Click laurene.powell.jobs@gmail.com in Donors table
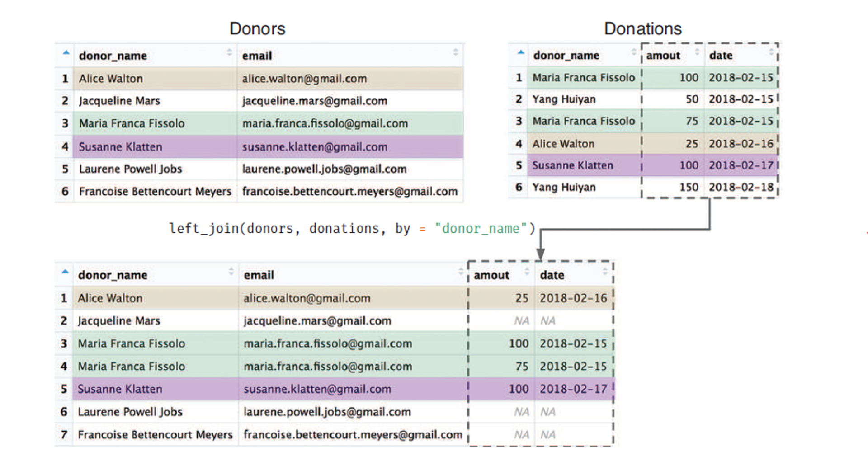The height and width of the screenshot is (461, 868). pyautogui.click(x=324, y=169)
